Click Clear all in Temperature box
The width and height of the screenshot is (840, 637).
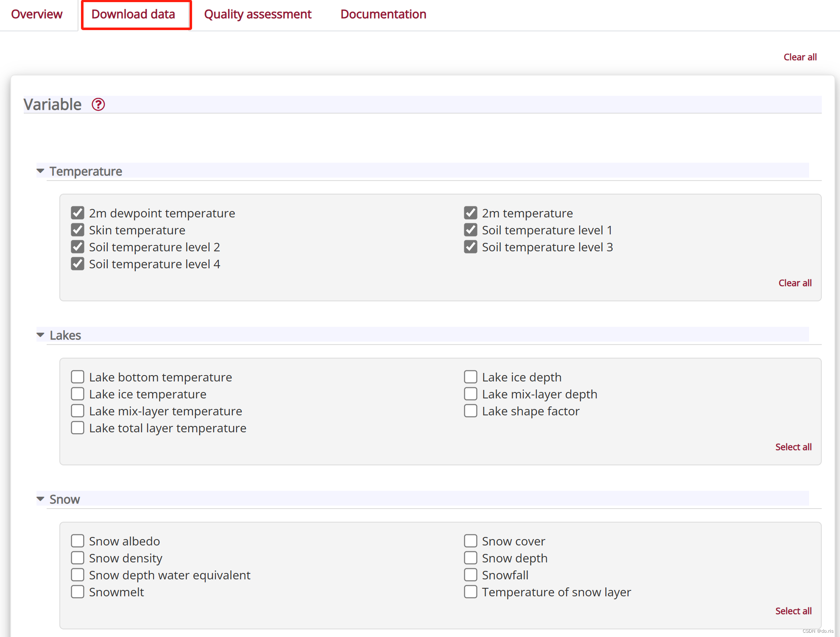click(795, 283)
